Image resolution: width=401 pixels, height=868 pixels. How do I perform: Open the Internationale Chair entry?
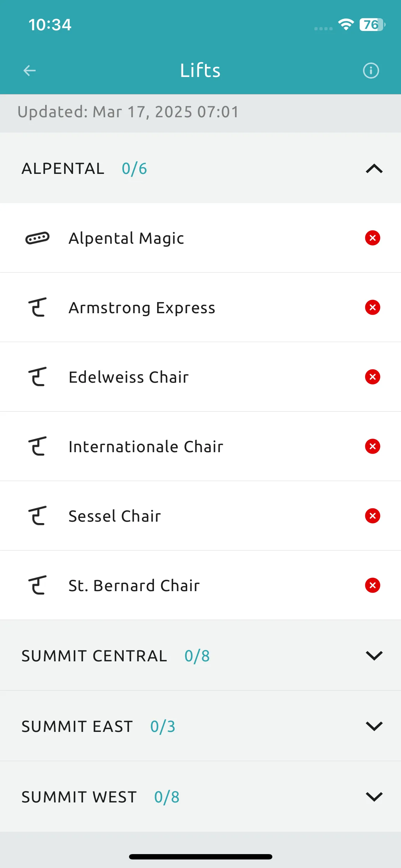[200, 446]
